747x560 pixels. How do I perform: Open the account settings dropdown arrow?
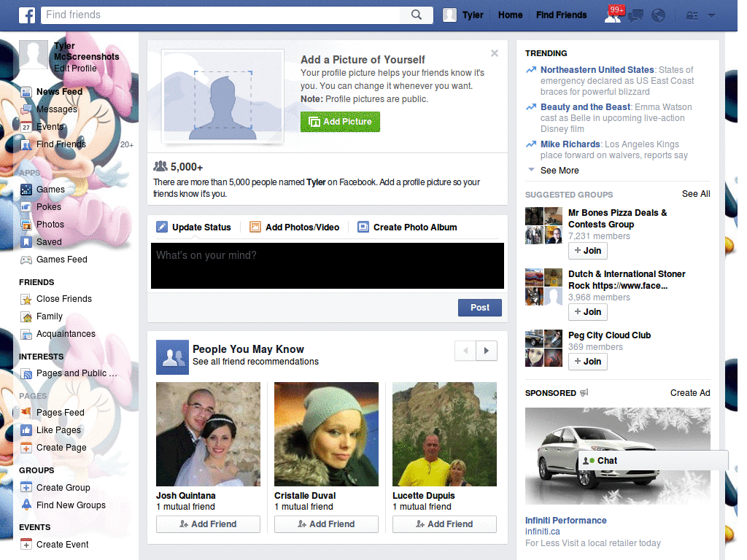click(711, 15)
